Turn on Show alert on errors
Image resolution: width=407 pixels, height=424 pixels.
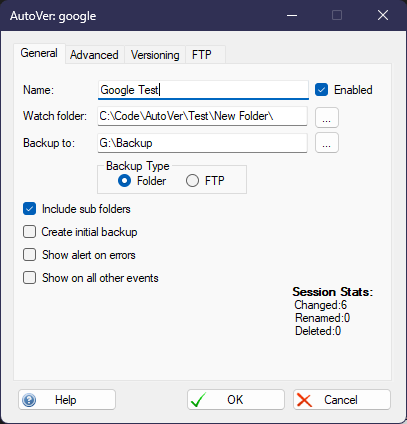29,255
